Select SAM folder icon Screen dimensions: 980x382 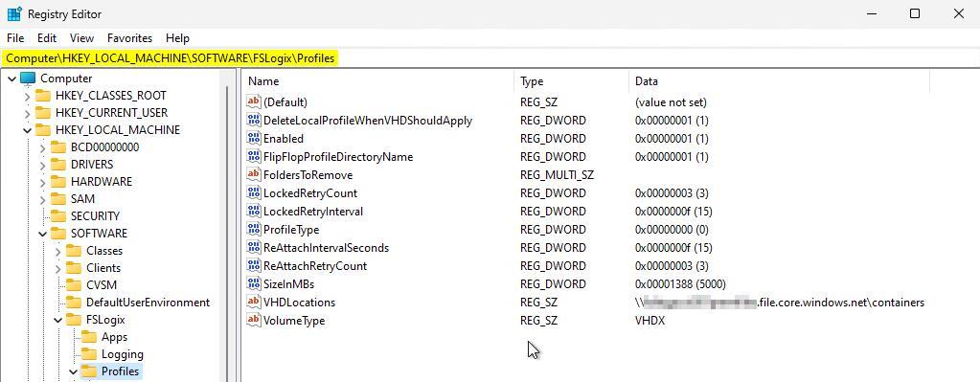[x=58, y=199]
